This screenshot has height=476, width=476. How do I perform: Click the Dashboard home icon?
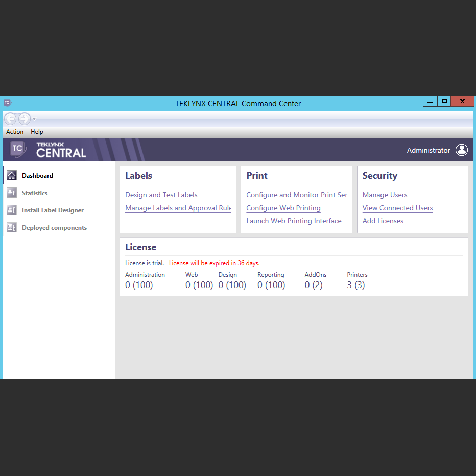point(12,176)
